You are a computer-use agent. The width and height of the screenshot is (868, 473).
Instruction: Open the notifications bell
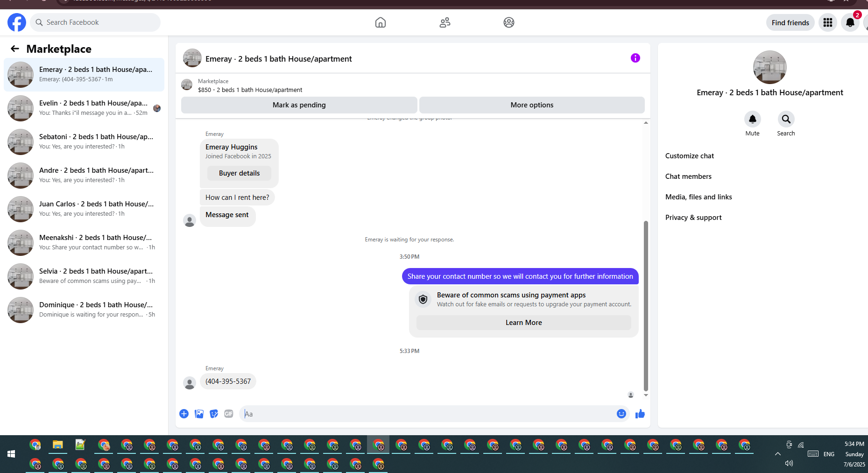[850, 22]
